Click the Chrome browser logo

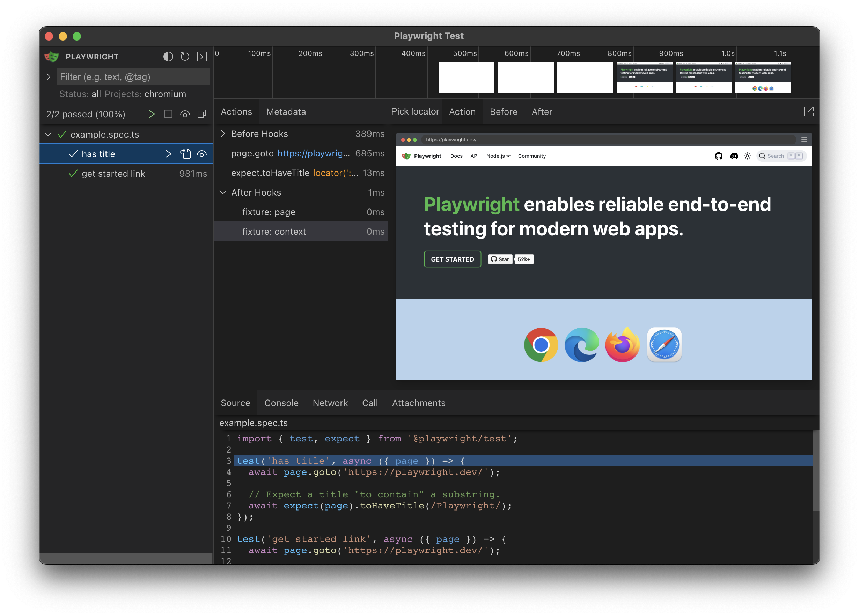coord(541,345)
